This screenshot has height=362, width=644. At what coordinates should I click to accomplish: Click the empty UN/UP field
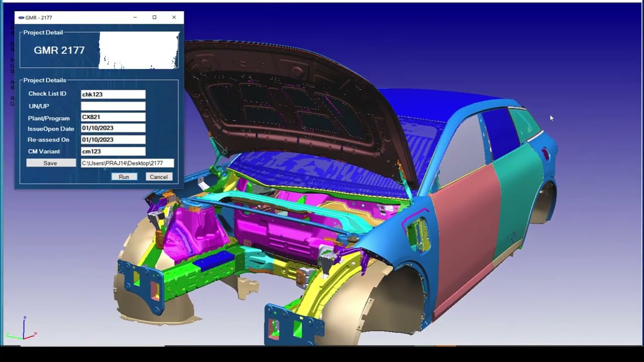click(113, 106)
